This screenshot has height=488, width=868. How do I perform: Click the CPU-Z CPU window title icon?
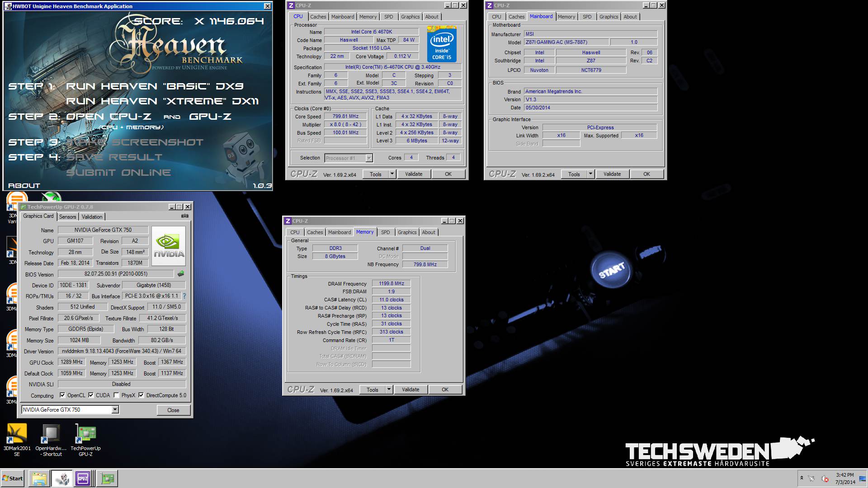[x=291, y=5]
